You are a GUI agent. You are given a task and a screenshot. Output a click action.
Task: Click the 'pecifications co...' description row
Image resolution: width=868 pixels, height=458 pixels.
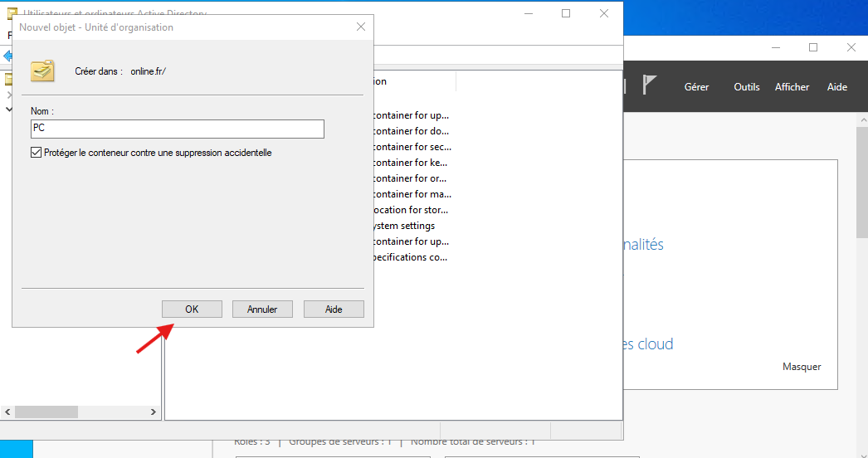pos(410,257)
